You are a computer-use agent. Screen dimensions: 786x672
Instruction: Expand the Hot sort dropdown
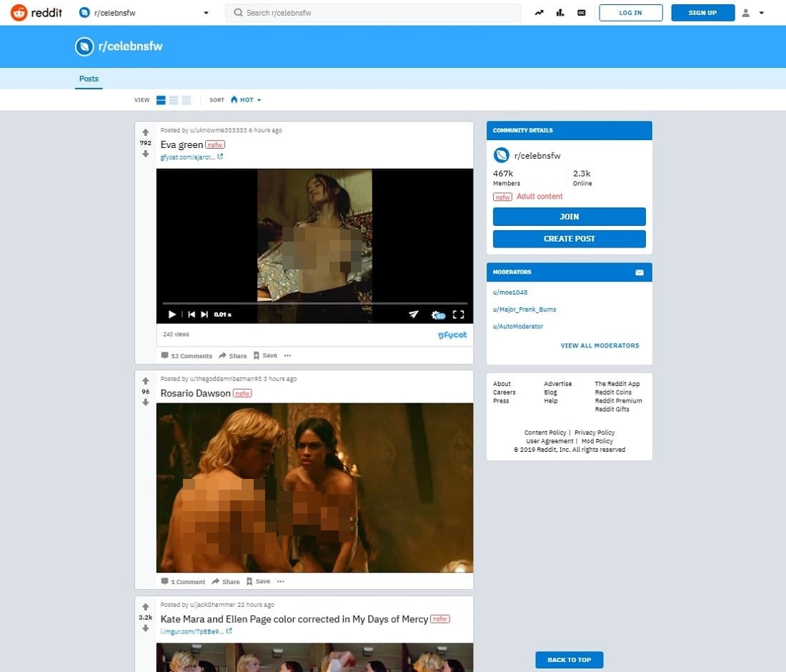pyautogui.click(x=247, y=100)
